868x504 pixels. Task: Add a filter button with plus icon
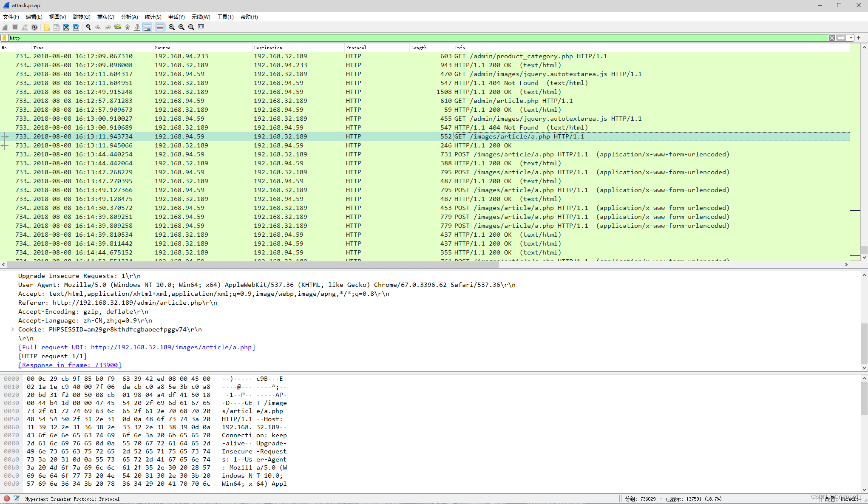click(859, 38)
